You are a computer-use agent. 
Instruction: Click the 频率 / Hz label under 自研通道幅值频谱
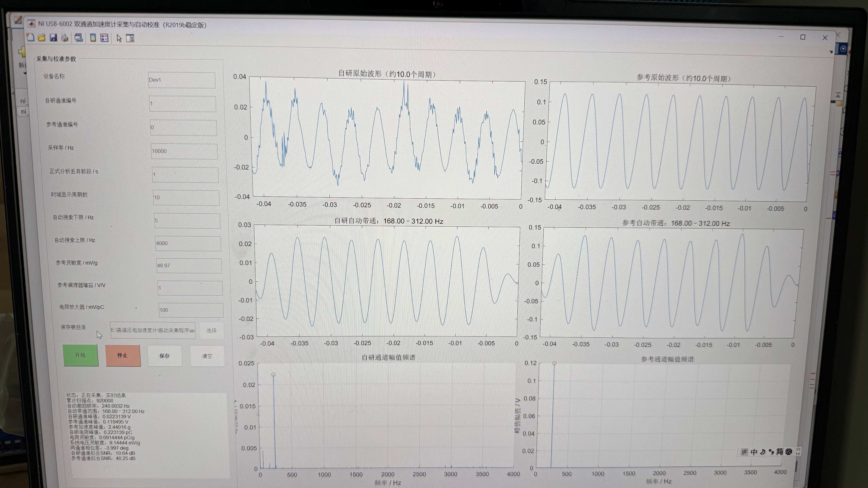387,483
